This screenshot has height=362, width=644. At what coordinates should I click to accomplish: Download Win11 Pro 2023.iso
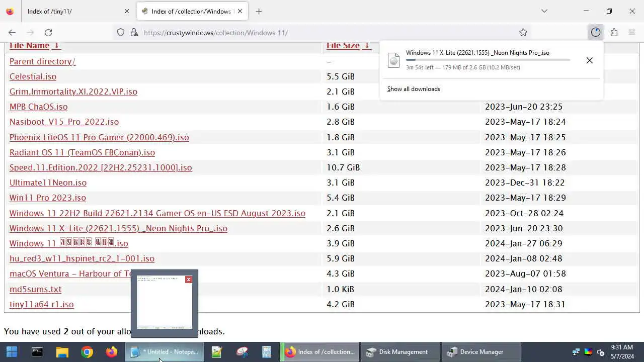pos(48,198)
